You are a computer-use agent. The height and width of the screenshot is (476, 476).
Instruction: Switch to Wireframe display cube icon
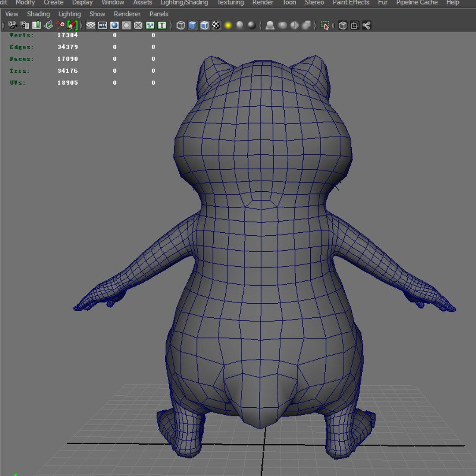(180, 25)
